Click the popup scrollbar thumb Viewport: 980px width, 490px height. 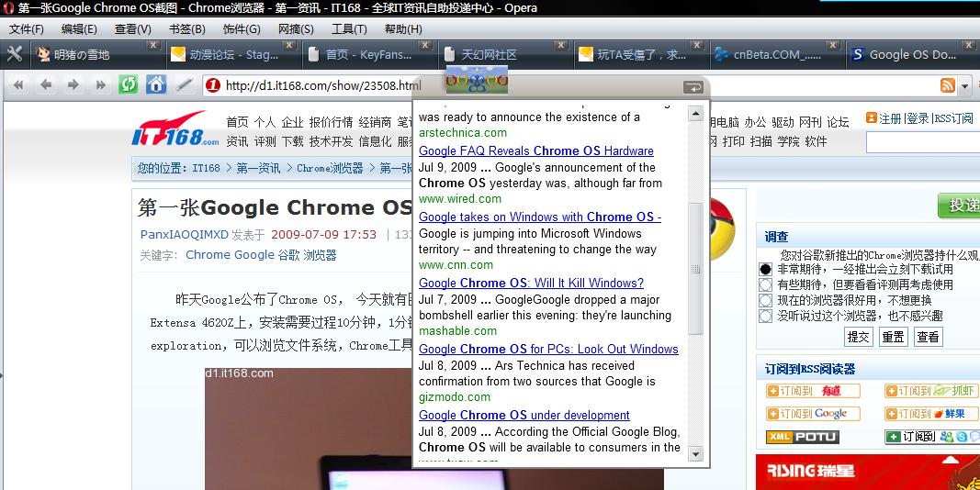coord(695,269)
